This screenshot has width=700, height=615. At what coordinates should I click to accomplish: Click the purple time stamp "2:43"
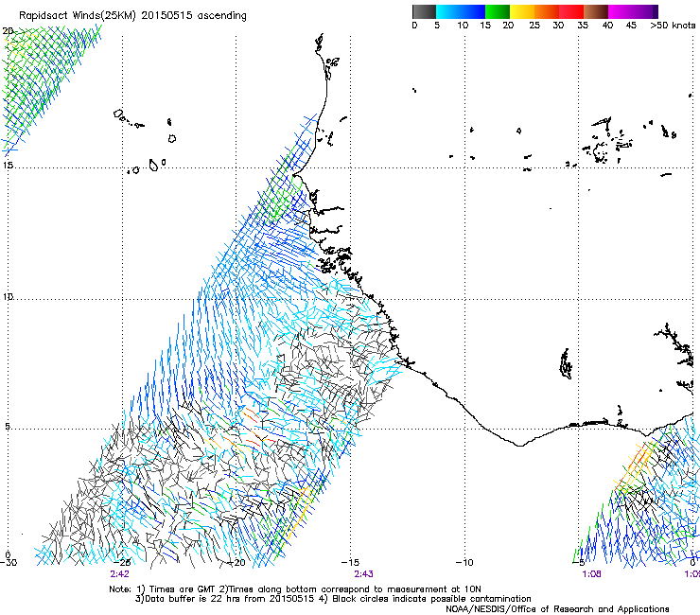pyautogui.click(x=363, y=574)
